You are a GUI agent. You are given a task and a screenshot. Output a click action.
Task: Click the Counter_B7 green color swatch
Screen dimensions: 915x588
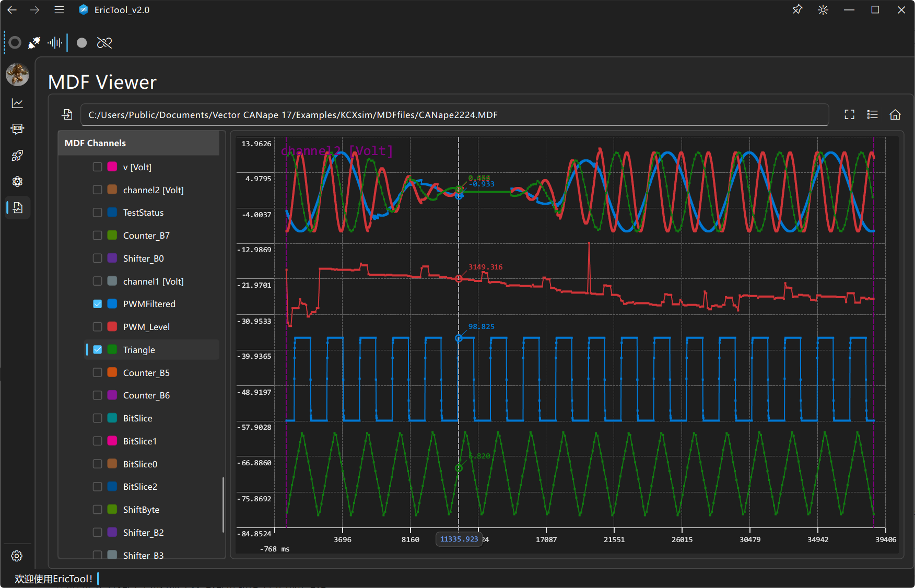coord(112,236)
